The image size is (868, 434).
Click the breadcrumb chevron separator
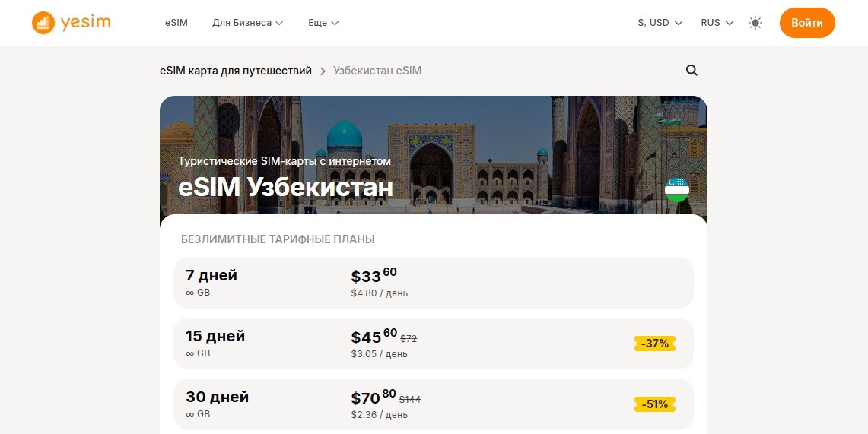[x=323, y=71]
